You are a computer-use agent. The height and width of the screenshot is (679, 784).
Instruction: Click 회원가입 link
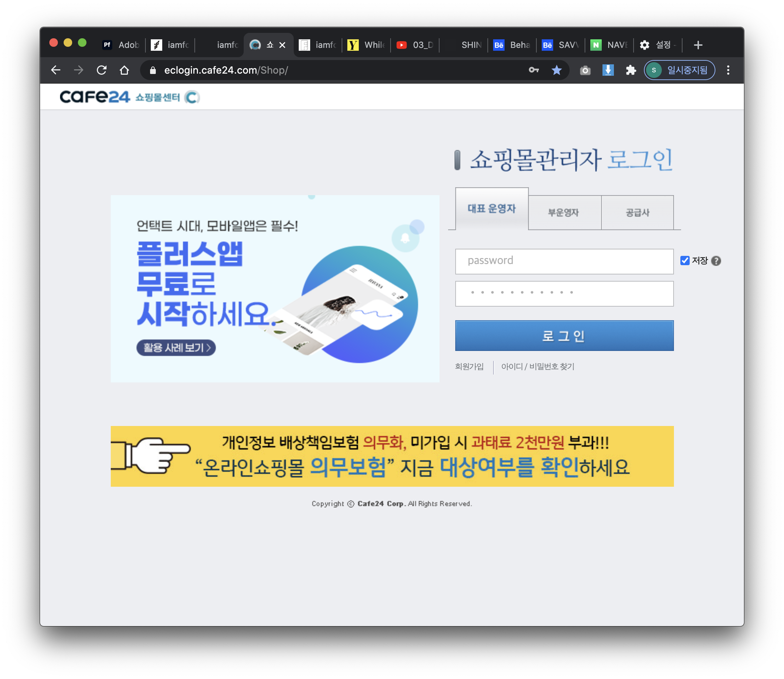(x=469, y=366)
